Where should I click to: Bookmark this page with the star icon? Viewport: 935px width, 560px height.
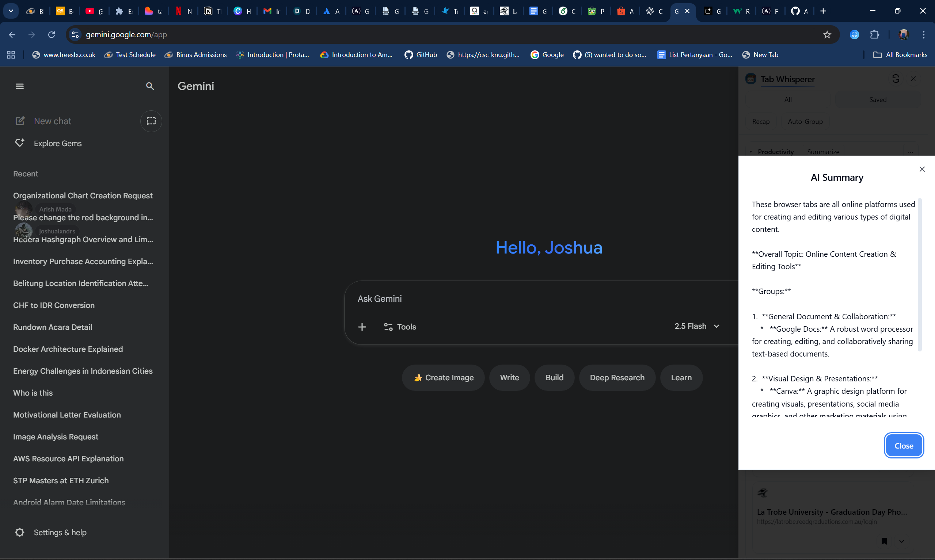[x=827, y=35]
